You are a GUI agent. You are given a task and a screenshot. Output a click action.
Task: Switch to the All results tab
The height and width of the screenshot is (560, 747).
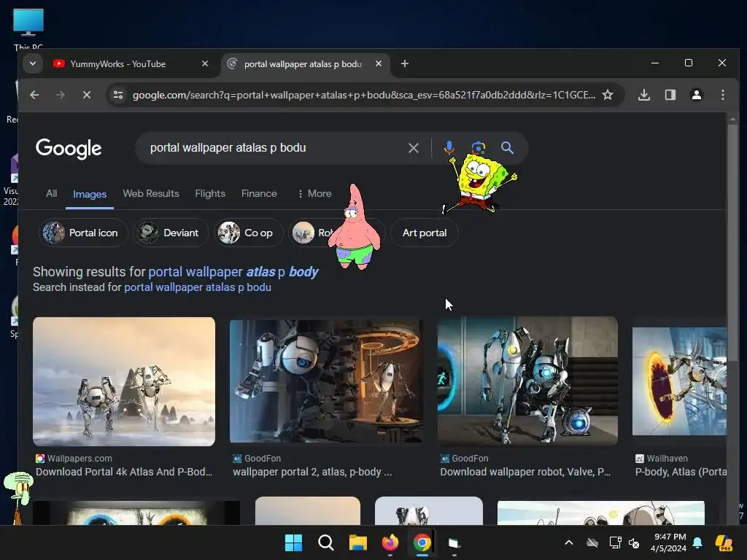(x=52, y=194)
